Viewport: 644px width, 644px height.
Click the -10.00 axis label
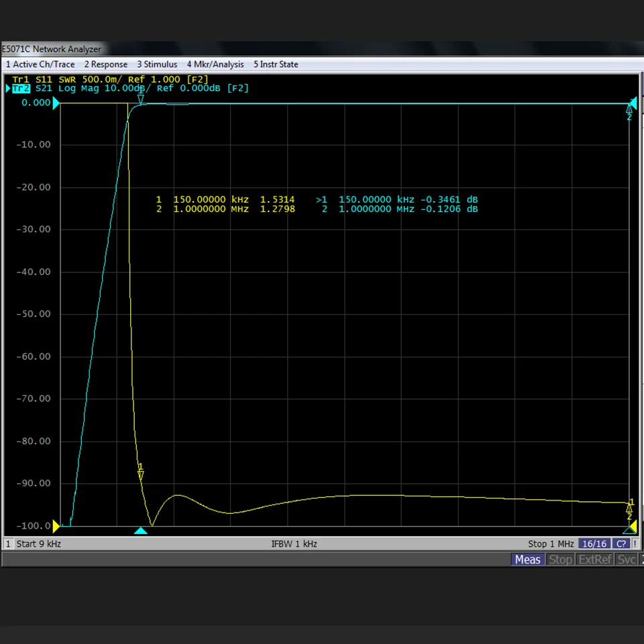click(34, 145)
